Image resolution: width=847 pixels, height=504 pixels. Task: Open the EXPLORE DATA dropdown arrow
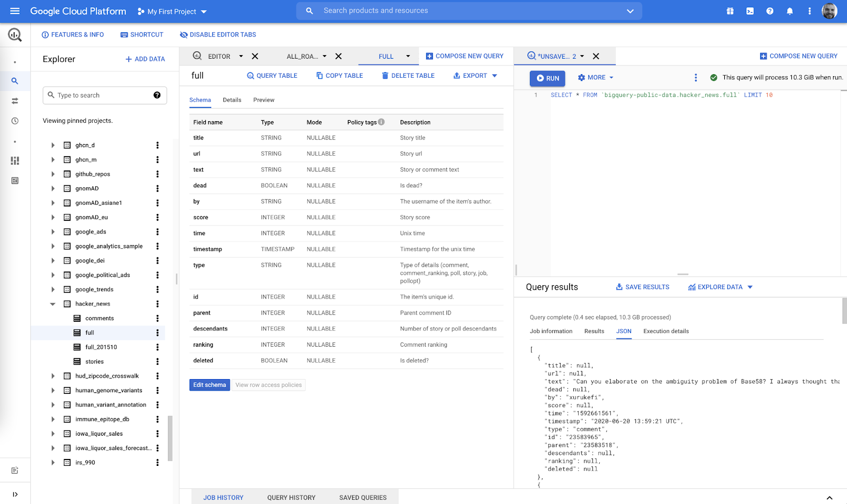tap(750, 287)
